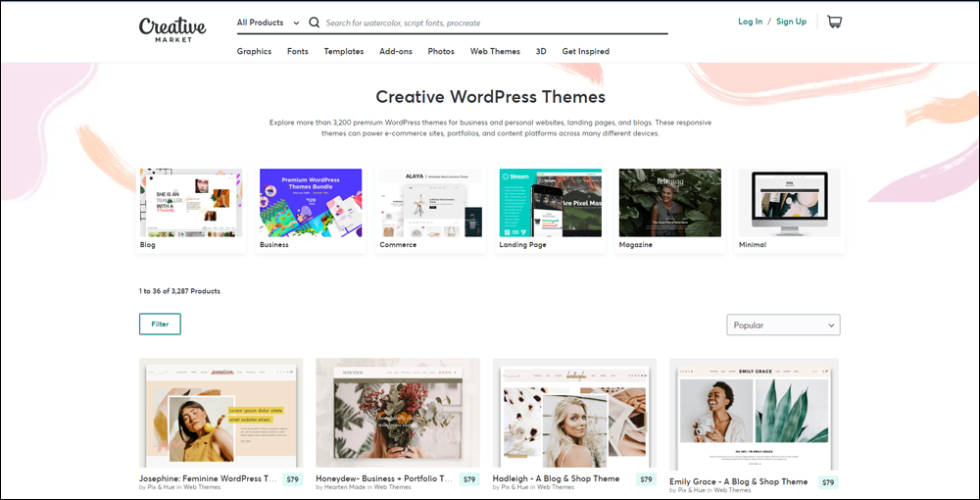Click the $79 price on Hadleigh
Screen dimensions: 980x500
[x=646, y=479]
